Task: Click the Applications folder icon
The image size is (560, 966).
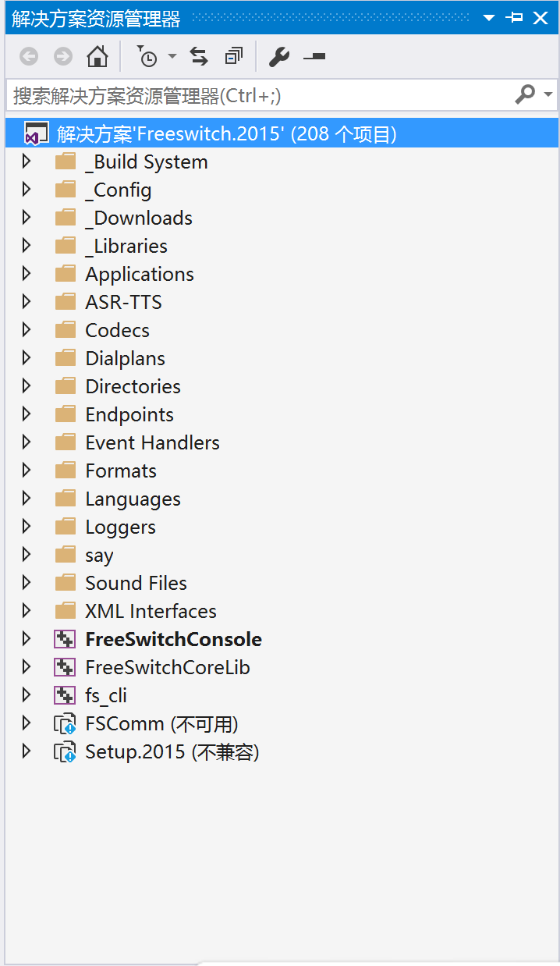Action: [66, 274]
